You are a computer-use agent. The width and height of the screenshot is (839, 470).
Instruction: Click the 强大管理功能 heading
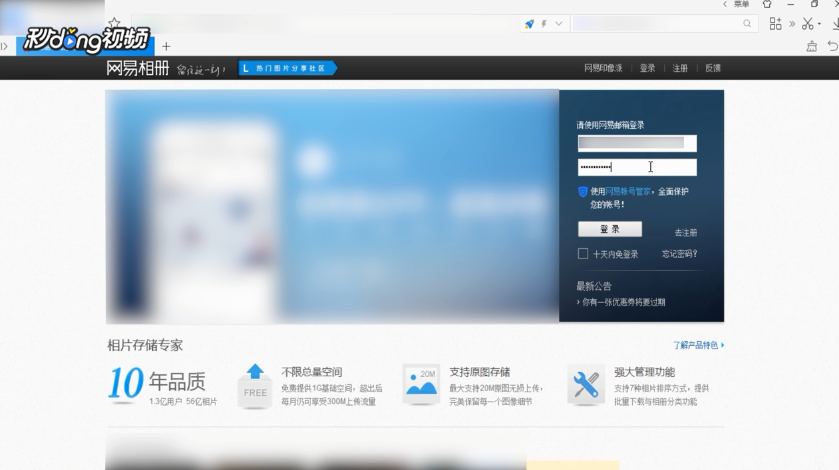pos(644,372)
